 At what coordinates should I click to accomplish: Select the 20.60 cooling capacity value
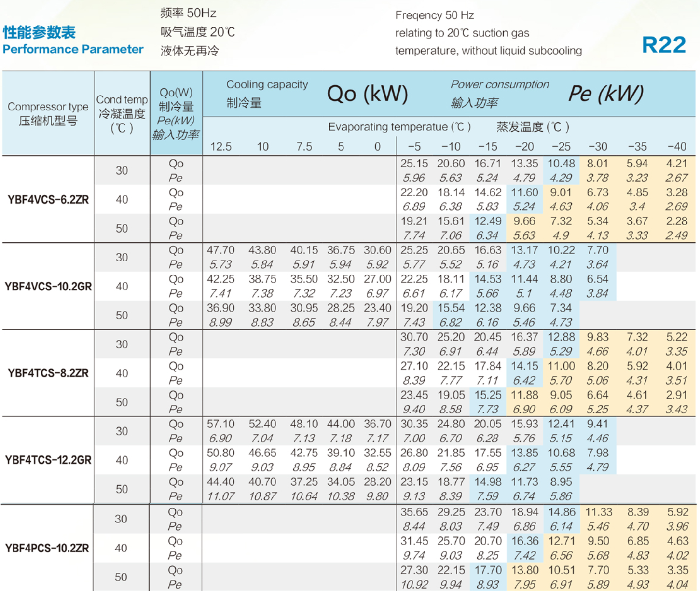point(451,164)
